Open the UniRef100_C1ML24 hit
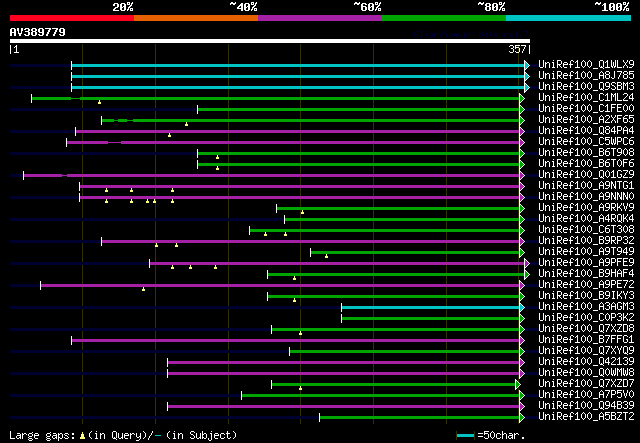 click(x=586, y=97)
